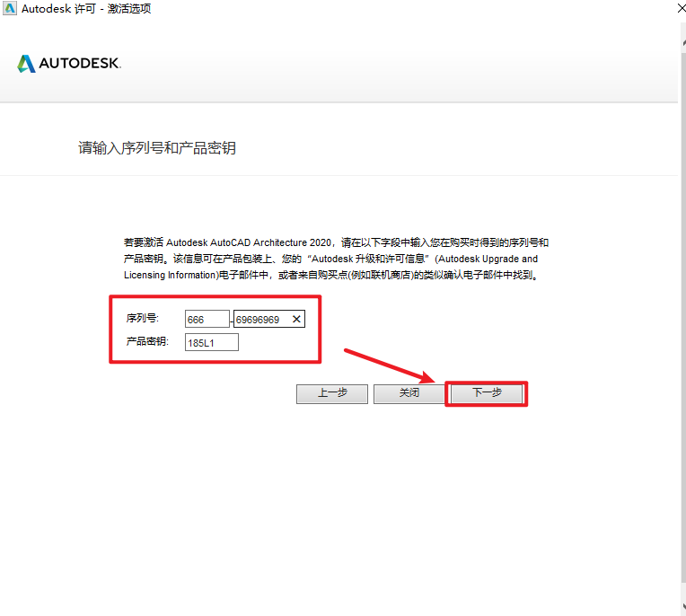Click the AUTODESK wordmark text

[x=80, y=64]
